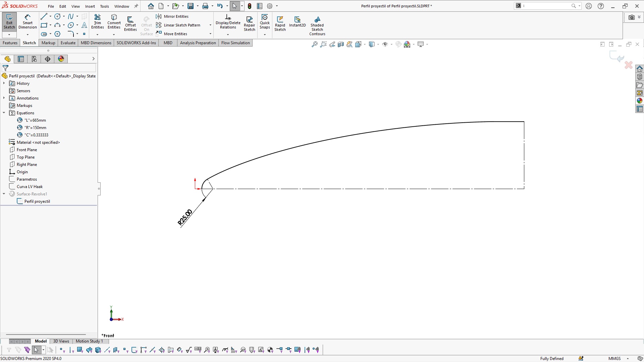
Task: Collapse the Equations tree node
Action: [x=4, y=113]
